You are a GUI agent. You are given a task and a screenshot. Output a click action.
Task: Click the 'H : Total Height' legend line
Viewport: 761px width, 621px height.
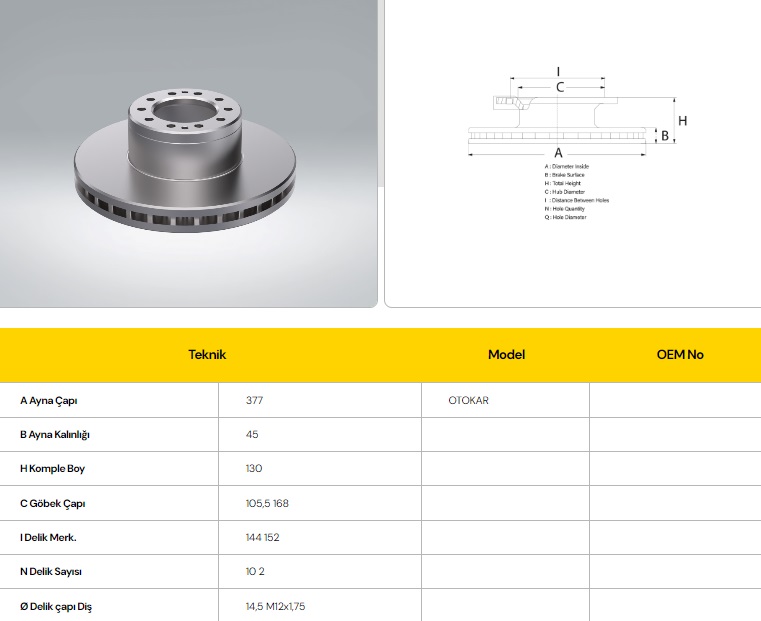(562, 183)
